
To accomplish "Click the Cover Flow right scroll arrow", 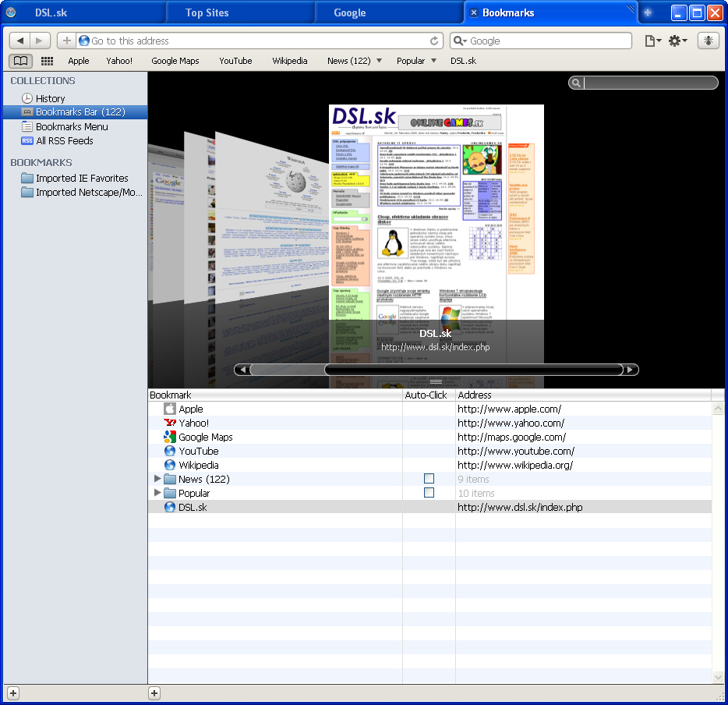I will point(631,370).
